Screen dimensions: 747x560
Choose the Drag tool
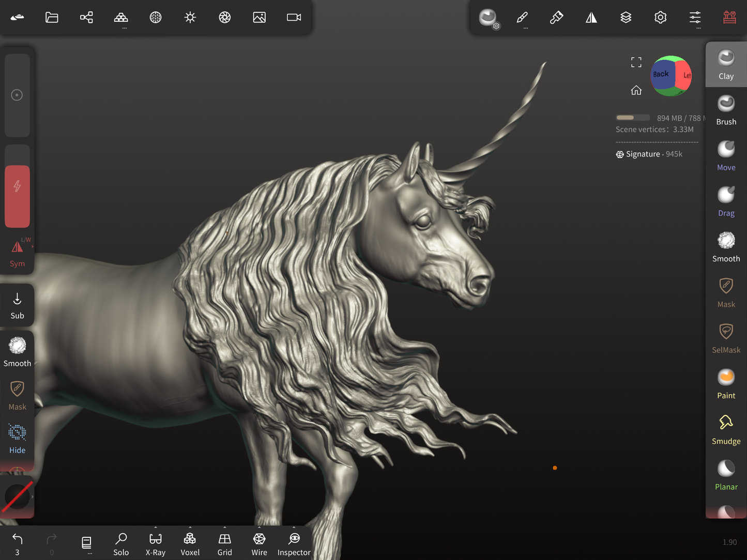click(x=726, y=201)
